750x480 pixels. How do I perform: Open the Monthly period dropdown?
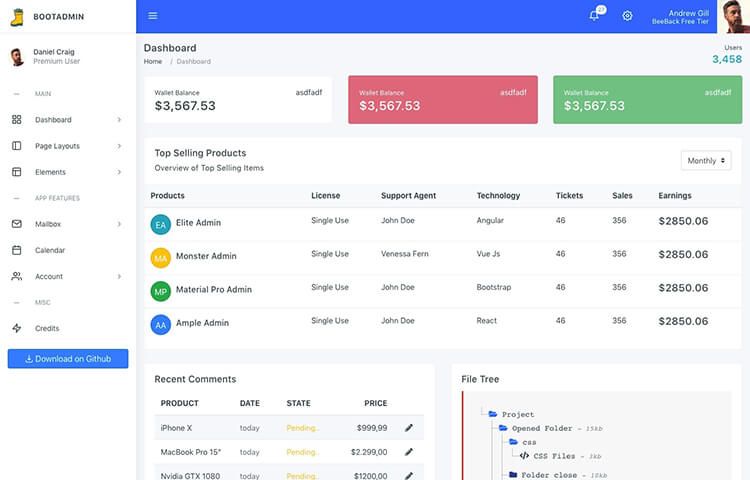pos(706,161)
